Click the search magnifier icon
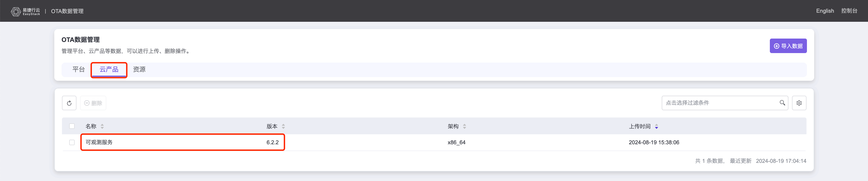This screenshot has height=181, width=868. [x=782, y=103]
